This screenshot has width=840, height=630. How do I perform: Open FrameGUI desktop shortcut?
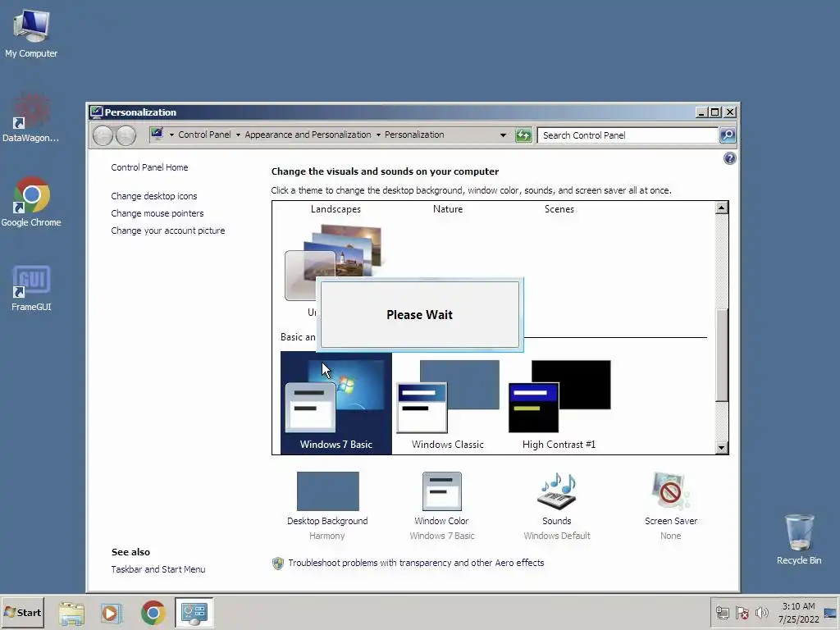[31, 288]
